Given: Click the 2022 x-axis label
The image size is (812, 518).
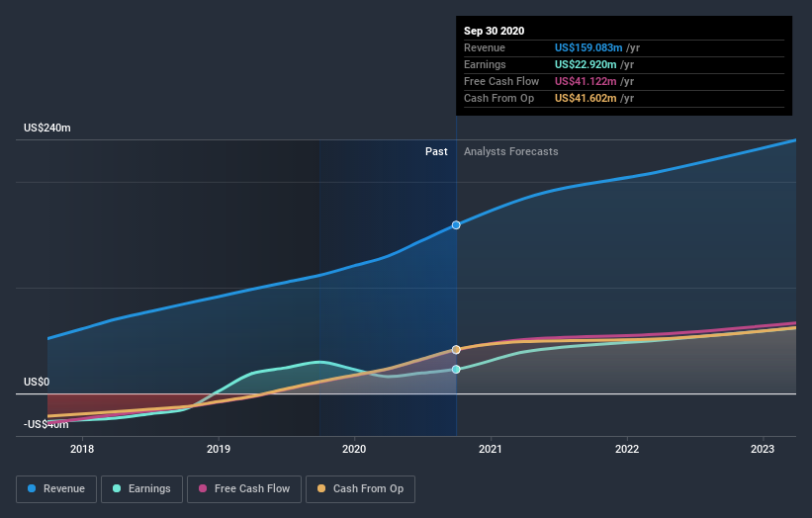Looking at the screenshot, I should coord(627,449).
